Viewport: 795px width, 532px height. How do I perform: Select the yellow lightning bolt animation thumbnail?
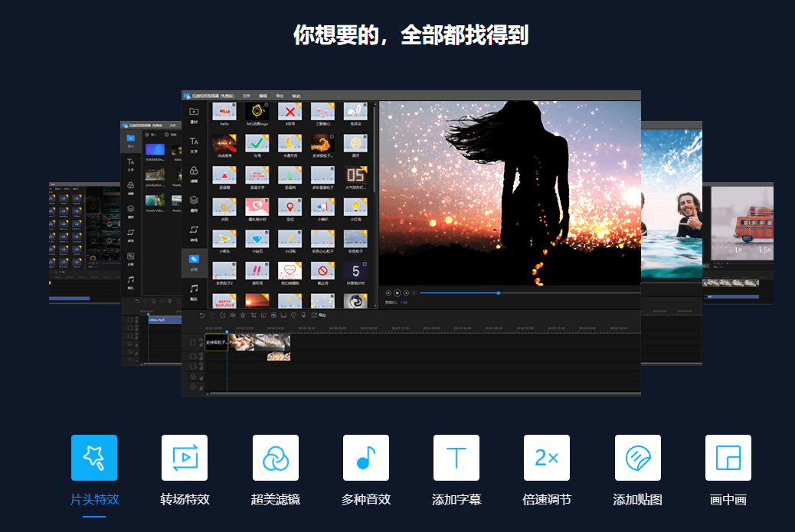290,239
